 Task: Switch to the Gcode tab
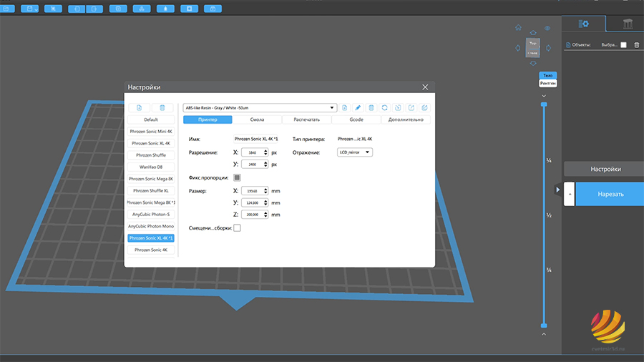[x=356, y=119]
